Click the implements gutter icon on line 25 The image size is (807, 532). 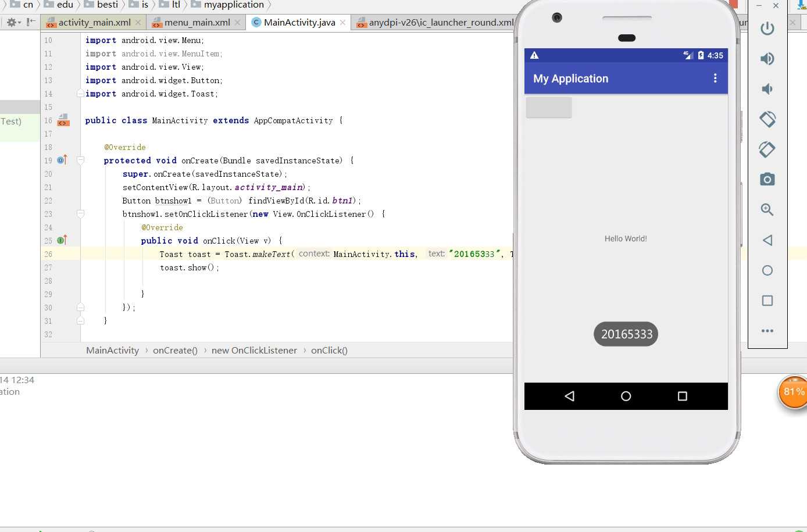pos(62,240)
